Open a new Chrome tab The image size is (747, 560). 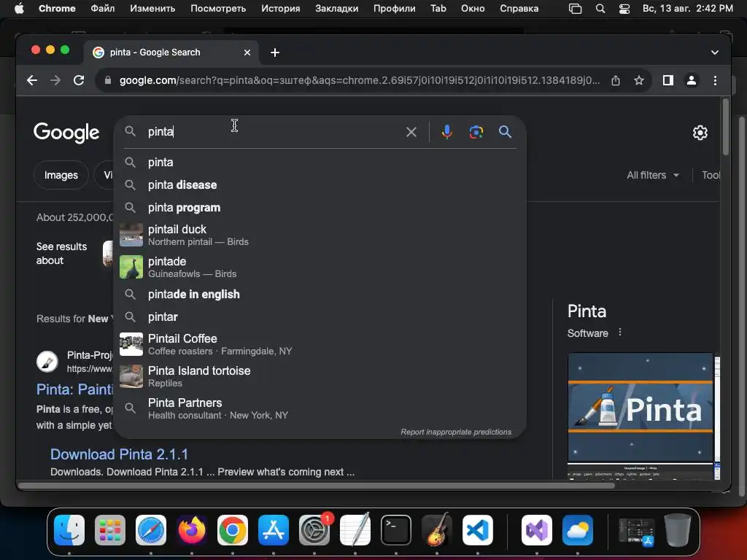275,52
